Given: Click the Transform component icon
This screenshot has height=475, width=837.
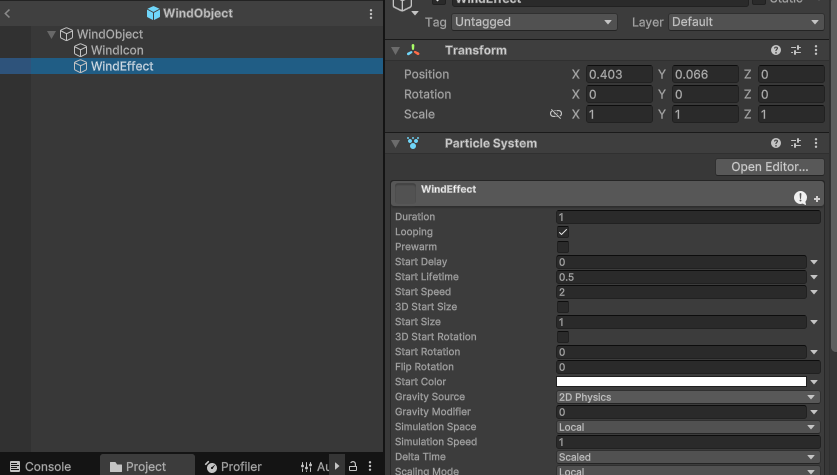Looking at the screenshot, I should click(413, 50).
